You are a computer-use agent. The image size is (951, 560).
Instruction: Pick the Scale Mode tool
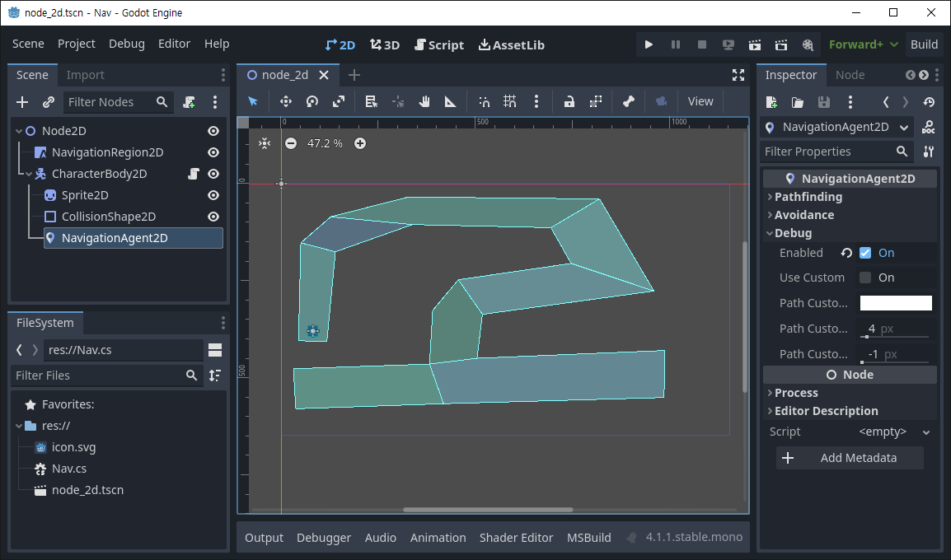339,101
